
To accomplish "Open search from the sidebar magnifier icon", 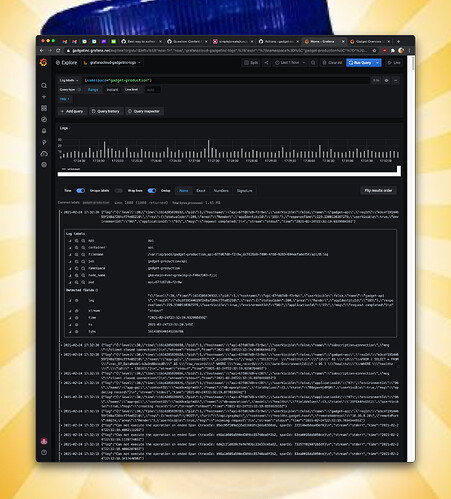I will point(44,86).
